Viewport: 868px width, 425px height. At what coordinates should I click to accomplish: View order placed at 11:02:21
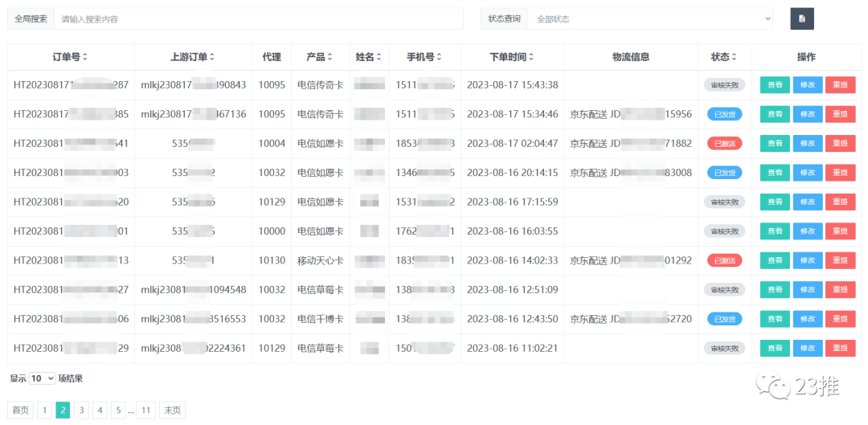coord(775,348)
